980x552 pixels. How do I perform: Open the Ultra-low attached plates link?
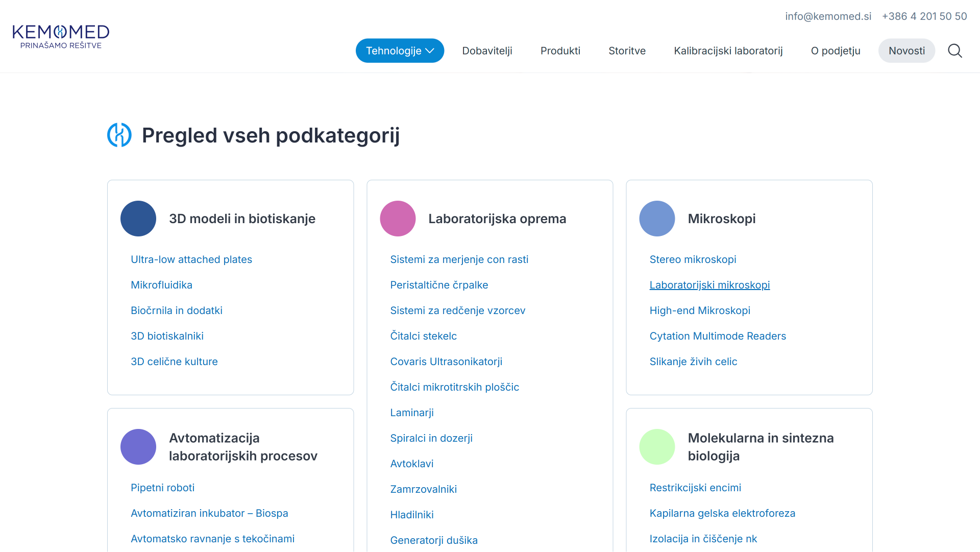(x=191, y=259)
